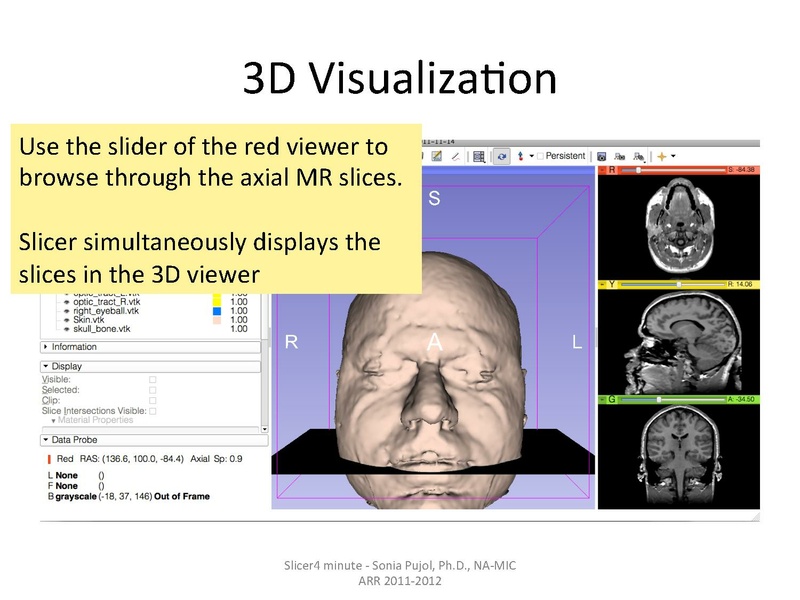Toggle the crosshair tool icon

pos(662,156)
